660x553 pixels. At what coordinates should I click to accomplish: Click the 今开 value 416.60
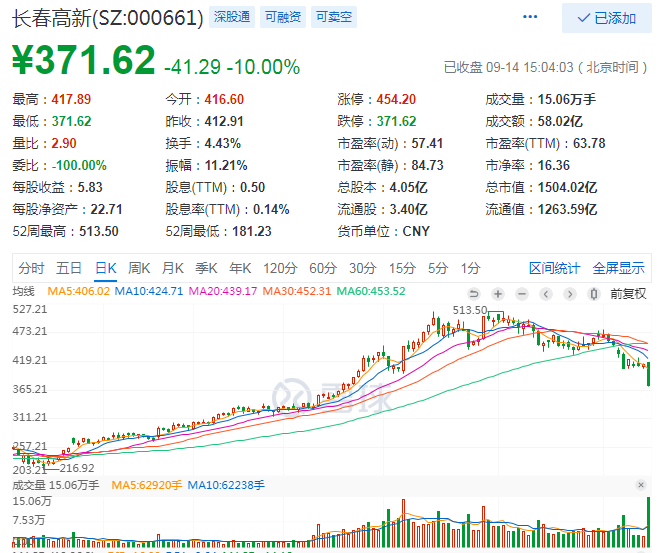point(224,99)
